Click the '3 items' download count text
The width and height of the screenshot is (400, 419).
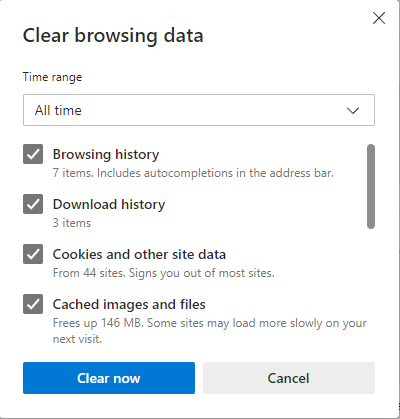(72, 223)
